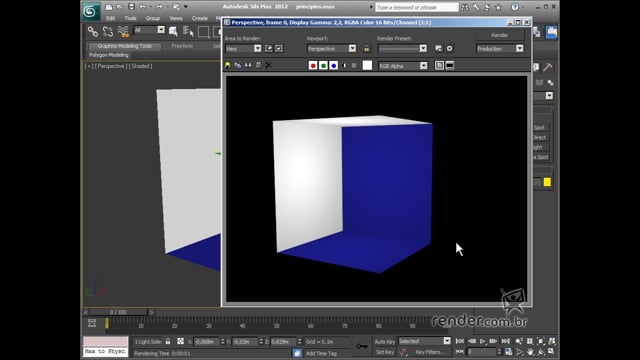
Task: Click the Save File icon in quick access toolbar
Action: click(x=131, y=7)
